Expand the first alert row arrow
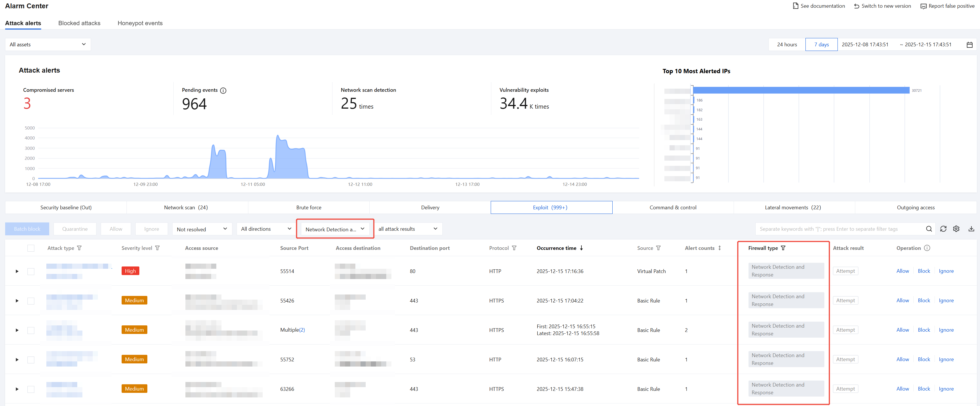This screenshot has width=980, height=406. tap(17, 271)
